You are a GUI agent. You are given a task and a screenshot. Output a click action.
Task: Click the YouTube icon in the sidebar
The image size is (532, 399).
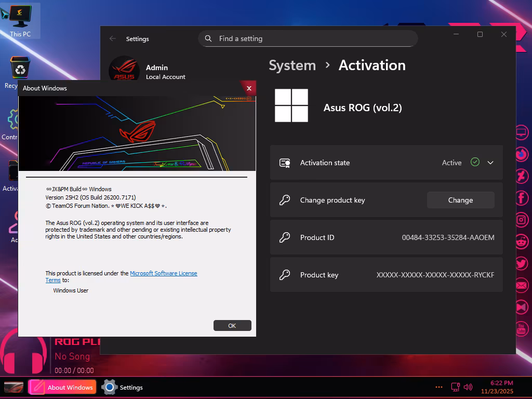click(522, 329)
